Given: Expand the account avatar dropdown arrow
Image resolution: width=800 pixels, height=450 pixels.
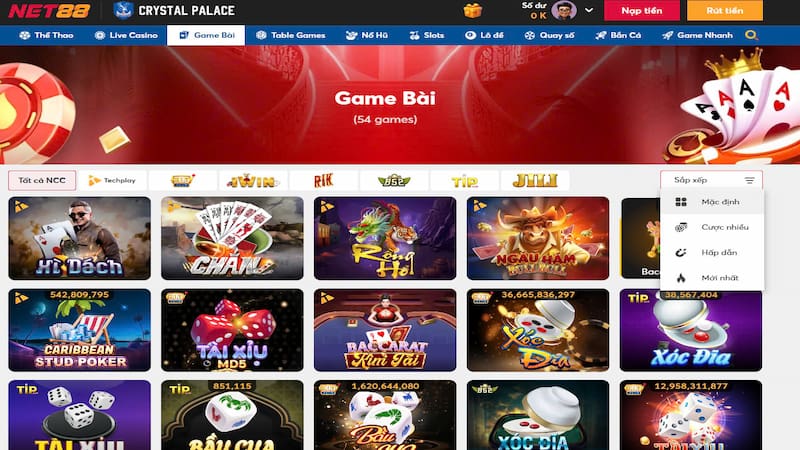Looking at the screenshot, I should point(589,10).
